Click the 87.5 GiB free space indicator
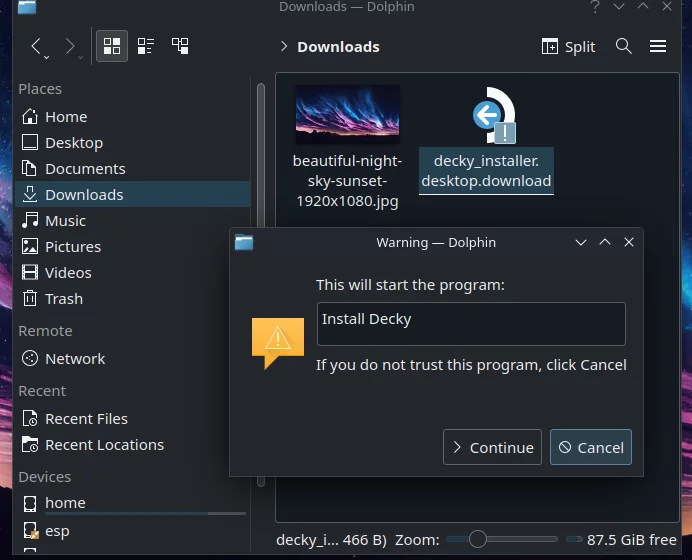 click(x=631, y=540)
